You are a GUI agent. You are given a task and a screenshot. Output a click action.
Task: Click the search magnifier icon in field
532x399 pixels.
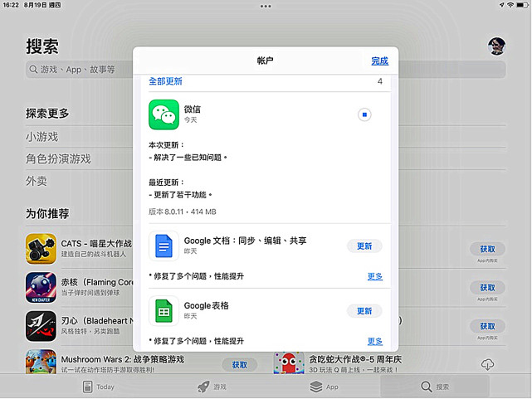(x=33, y=70)
